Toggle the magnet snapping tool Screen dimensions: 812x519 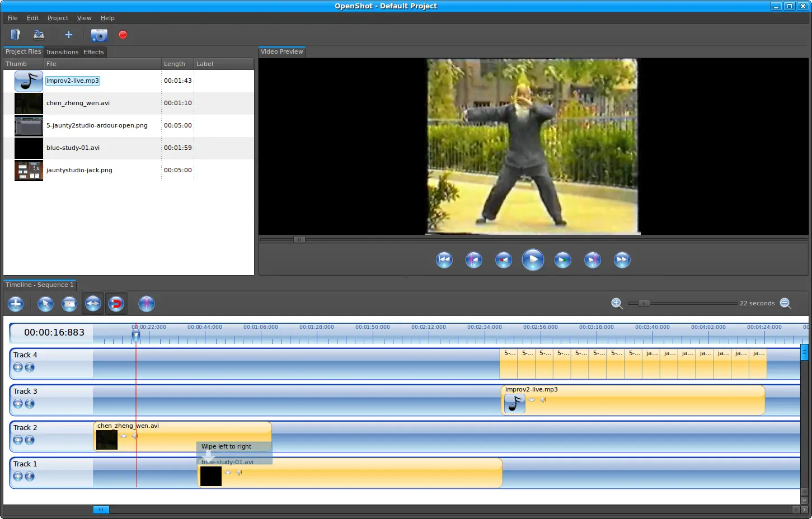point(116,304)
